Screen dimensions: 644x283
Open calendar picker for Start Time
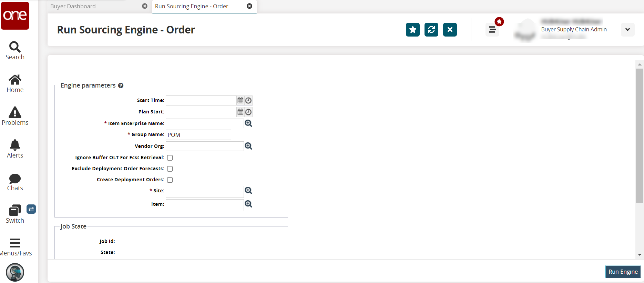pyautogui.click(x=241, y=100)
